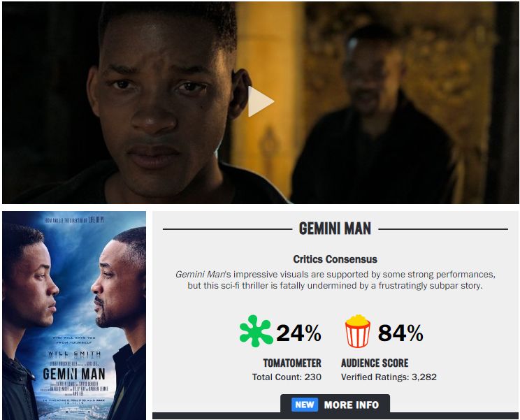Click the green splat Tomatometer icon
The height and width of the screenshot is (420, 520).
click(256, 331)
